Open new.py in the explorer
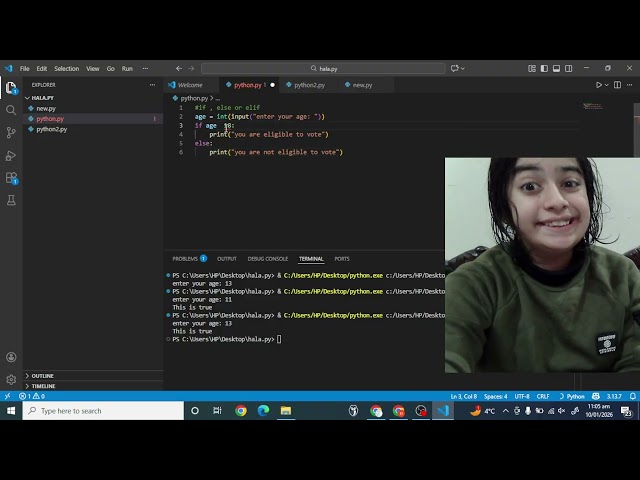 tap(93, 108)
